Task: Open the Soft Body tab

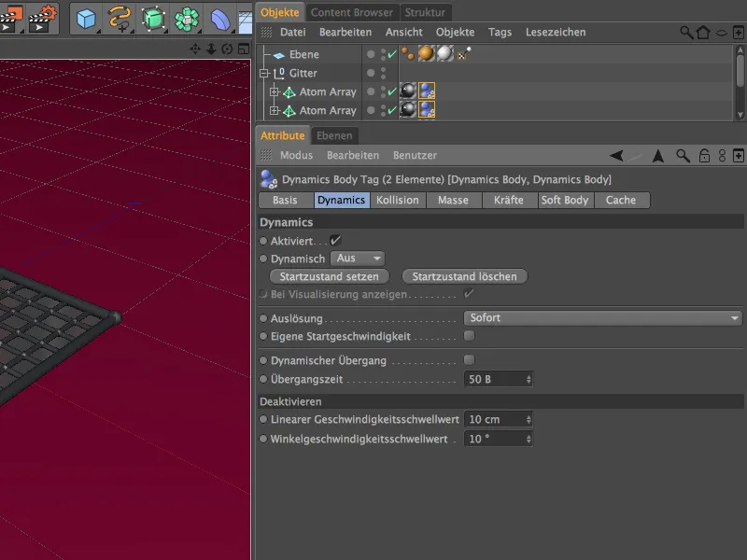Action: coord(565,200)
